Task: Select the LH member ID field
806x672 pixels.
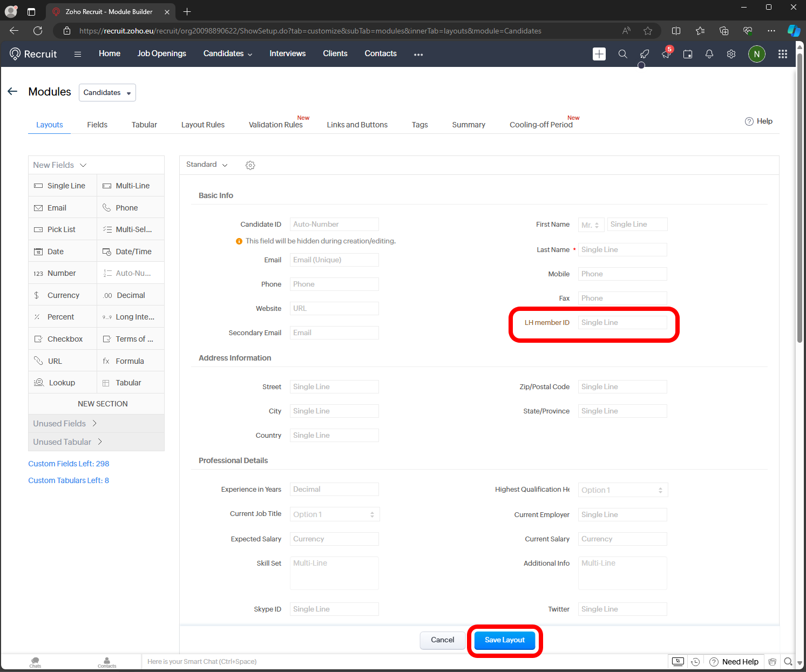Action: (622, 323)
